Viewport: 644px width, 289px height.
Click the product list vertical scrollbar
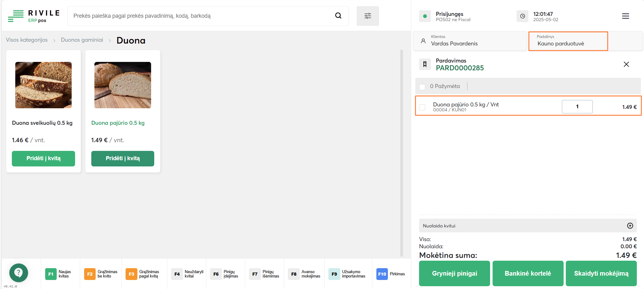[x=401, y=152]
